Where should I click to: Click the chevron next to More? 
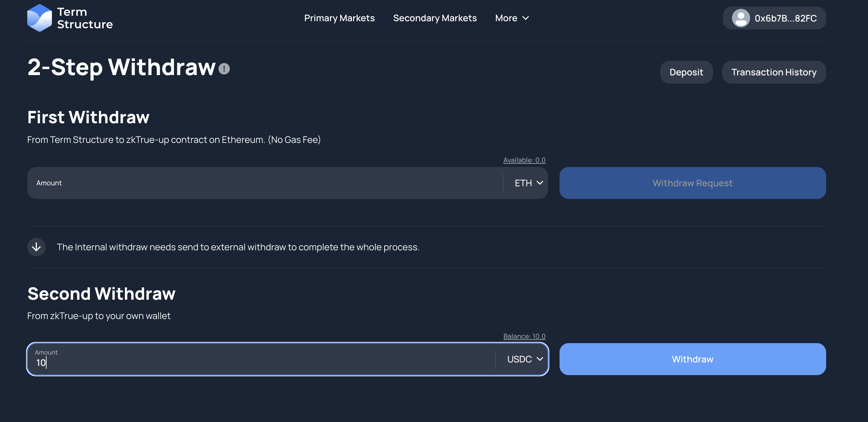(525, 18)
